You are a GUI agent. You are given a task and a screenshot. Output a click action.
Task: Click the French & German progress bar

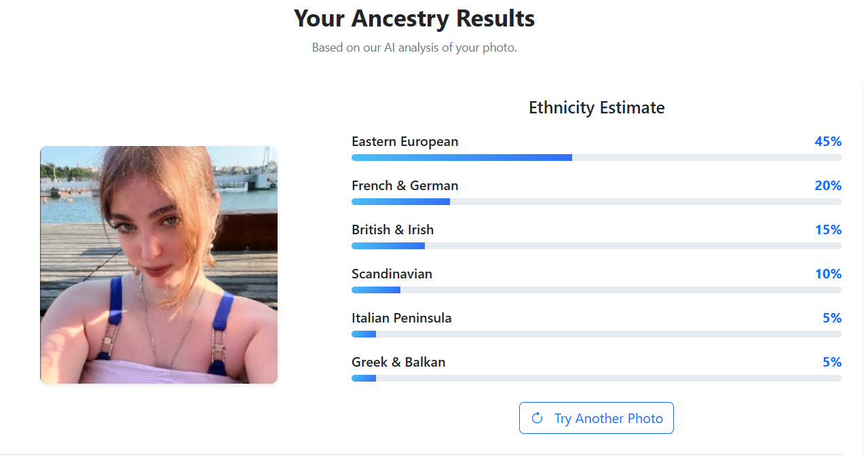coord(597,202)
